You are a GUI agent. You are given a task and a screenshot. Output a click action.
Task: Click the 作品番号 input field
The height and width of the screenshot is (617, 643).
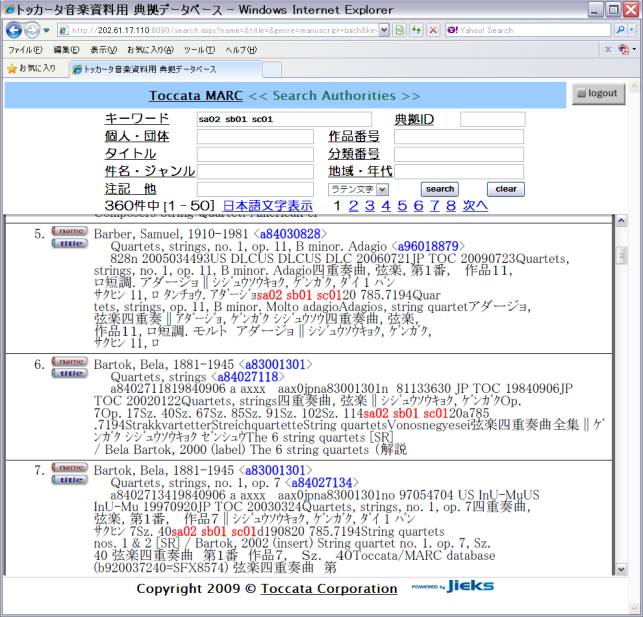point(459,137)
